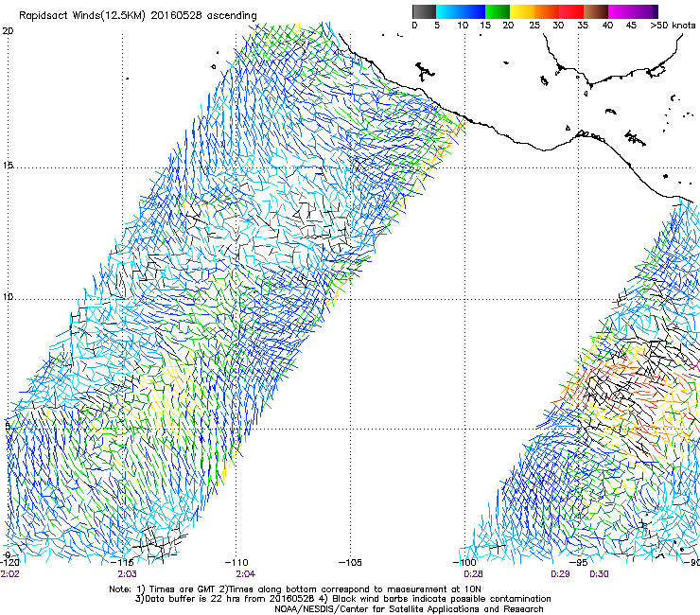This screenshot has width=700, height=615.
Task: Click the purple overpass time '2:04'
Action: 246,574
